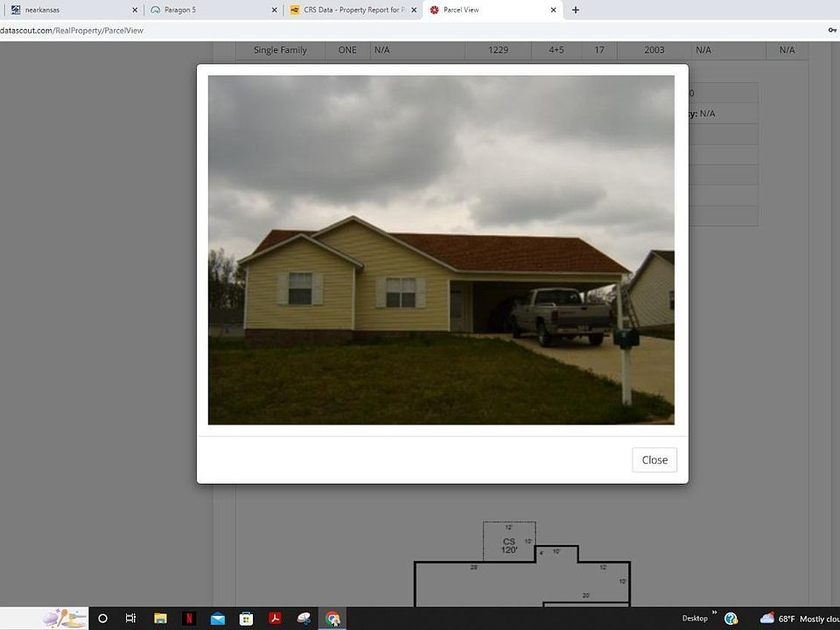Open Cortana search circle on the taskbar
Screen dimensions: 840x630
click(x=103, y=619)
